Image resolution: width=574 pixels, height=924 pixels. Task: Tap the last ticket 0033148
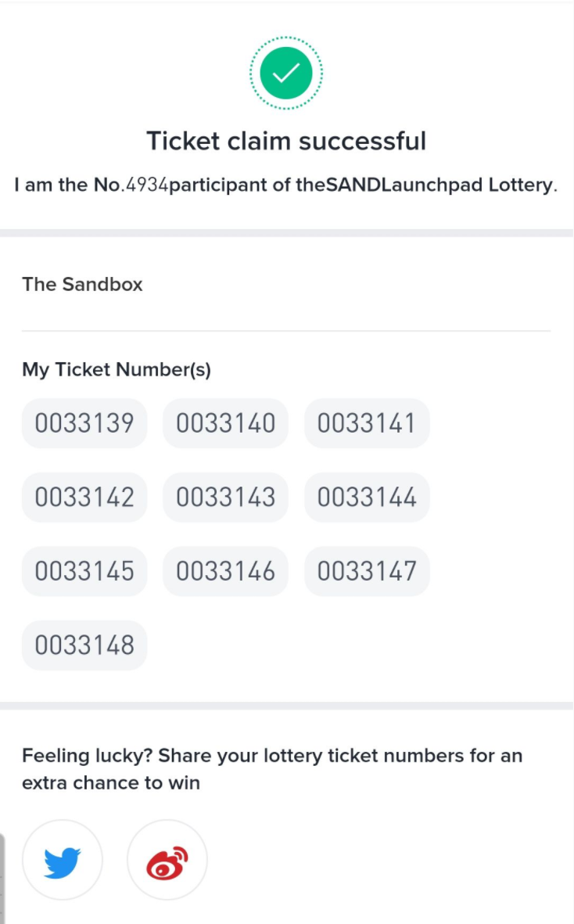click(84, 645)
